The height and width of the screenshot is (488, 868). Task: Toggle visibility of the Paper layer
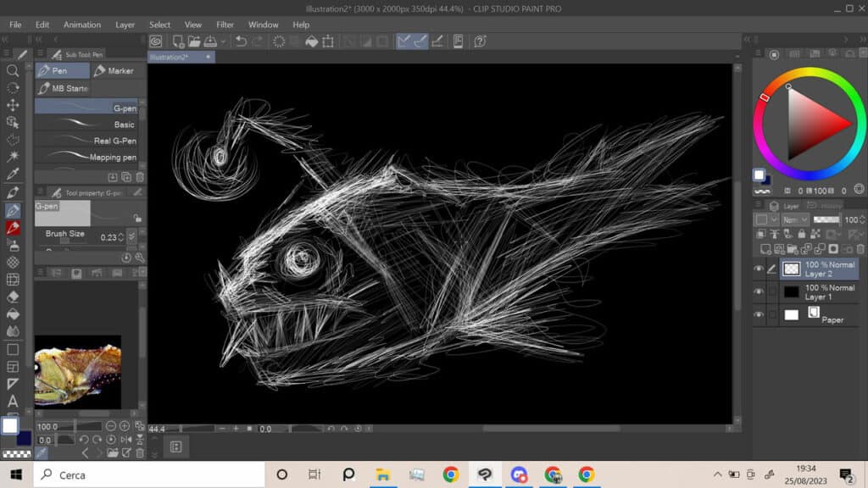(759, 314)
